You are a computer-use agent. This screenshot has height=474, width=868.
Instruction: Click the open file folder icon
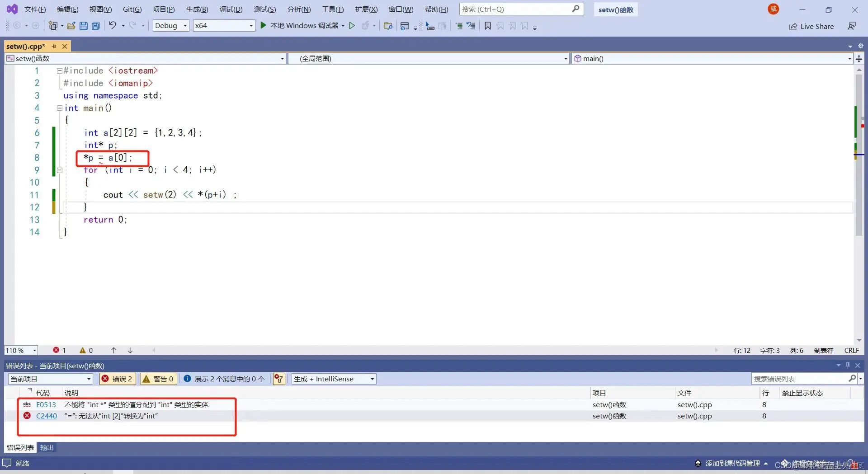[71, 26]
